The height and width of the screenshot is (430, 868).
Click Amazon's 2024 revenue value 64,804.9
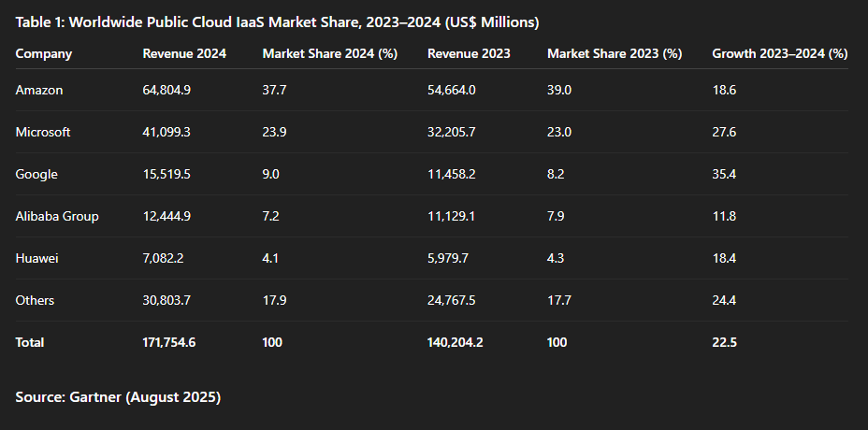point(166,90)
